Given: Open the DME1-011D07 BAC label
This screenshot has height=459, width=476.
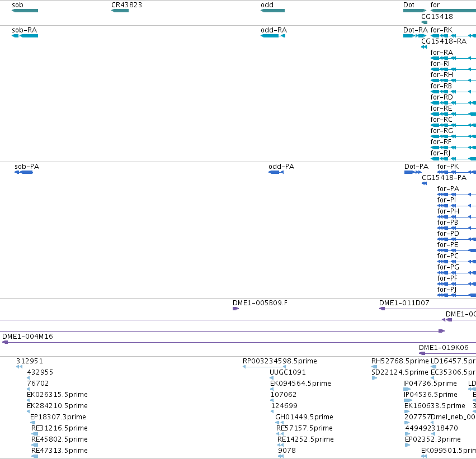Looking at the screenshot, I should click(x=404, y=303).
